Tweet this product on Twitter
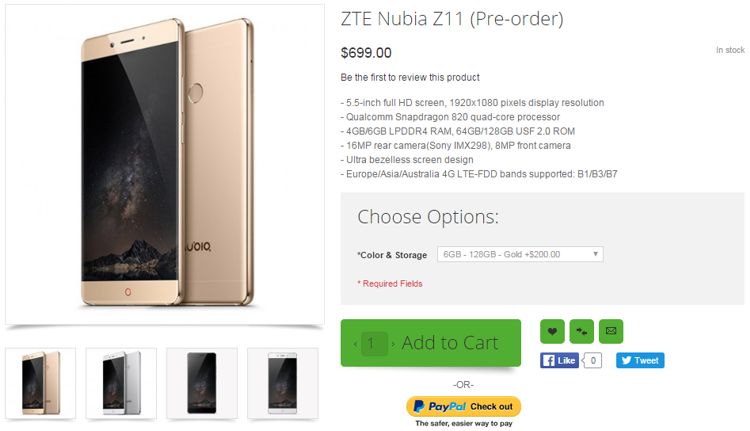The height and width of the screenshot is (431, 750). [x=640, y=360]
